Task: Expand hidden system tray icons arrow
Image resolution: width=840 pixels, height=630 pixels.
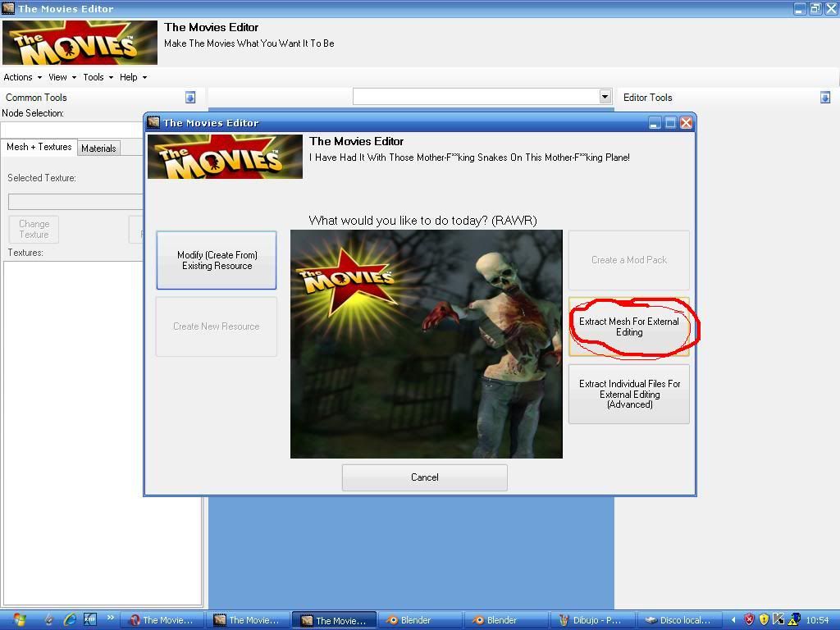Action: point(733,620)
